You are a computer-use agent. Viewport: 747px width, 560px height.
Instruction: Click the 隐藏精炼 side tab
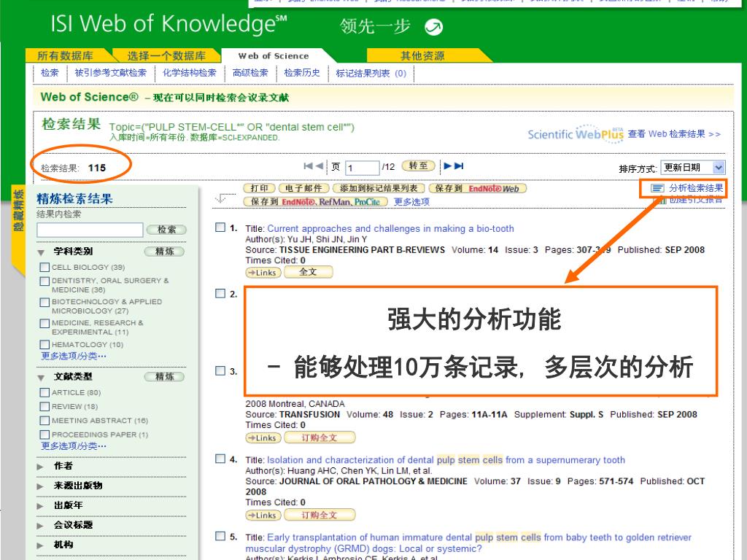click(18, 209)
